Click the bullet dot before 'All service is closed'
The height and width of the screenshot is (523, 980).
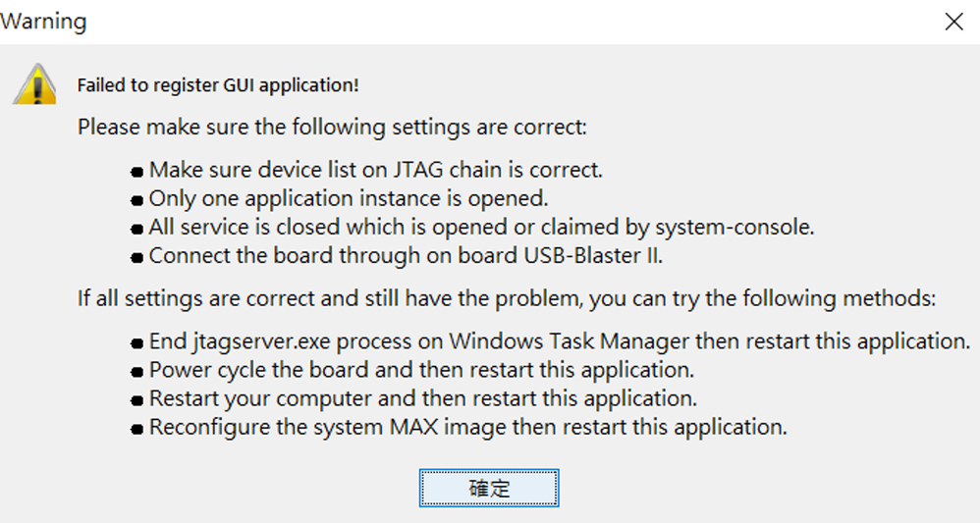tap(138, 229)
